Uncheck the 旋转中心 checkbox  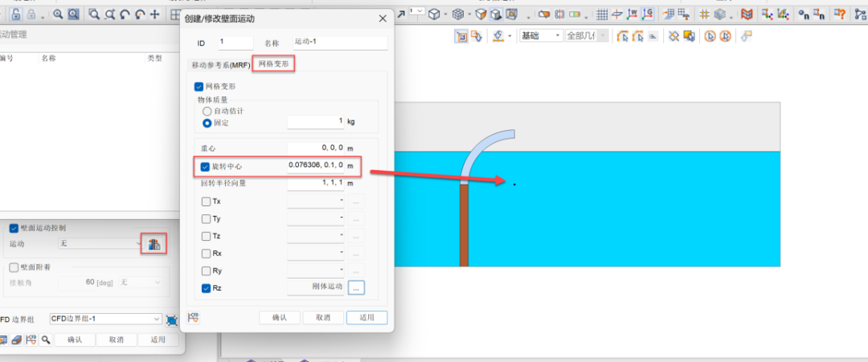pyautogui.click(x=206, y=166)
